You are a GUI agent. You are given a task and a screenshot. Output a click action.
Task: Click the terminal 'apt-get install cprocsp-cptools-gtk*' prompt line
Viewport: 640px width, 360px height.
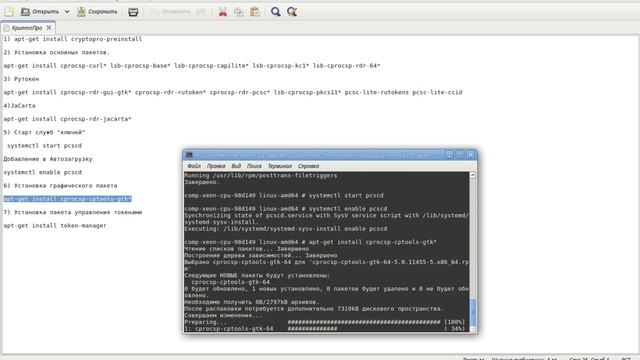[x=310, y=242]
